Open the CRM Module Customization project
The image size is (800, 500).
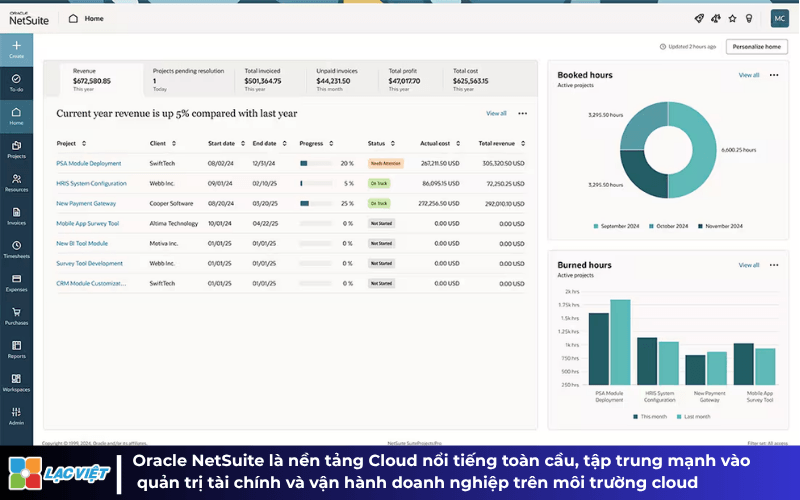point(91,283)
